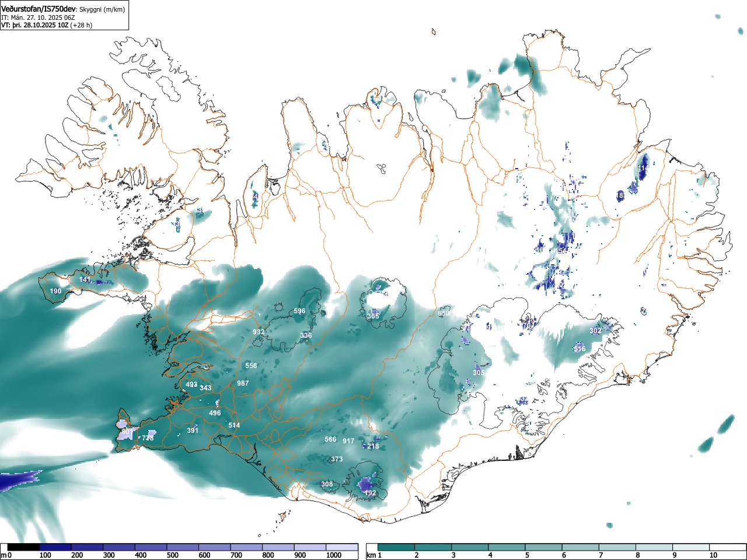
Task: Click the teal swatch between km 5 and 6
Action: (x=544, y=547)
